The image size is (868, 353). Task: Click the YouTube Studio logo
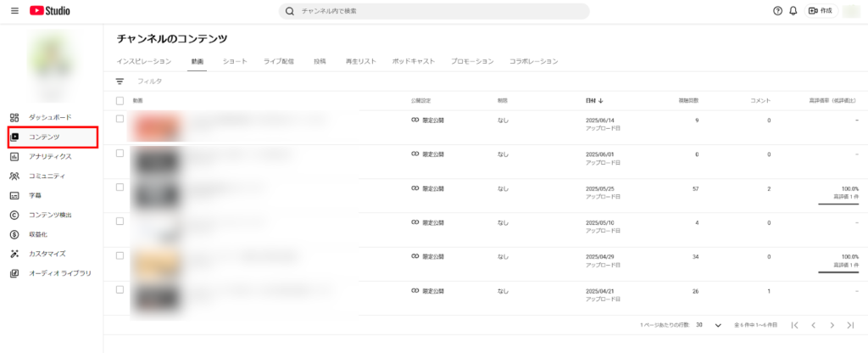(x=49, y=11)
